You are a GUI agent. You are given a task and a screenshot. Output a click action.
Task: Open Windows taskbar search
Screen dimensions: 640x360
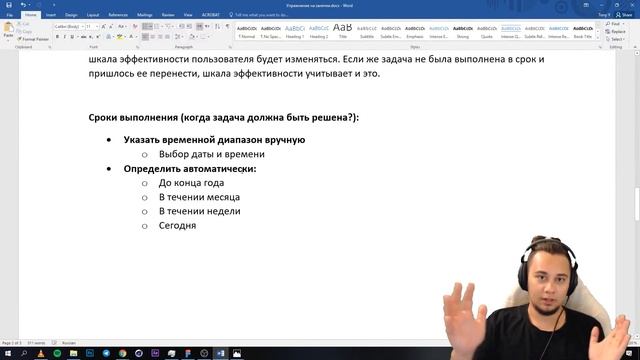(24, 353)
